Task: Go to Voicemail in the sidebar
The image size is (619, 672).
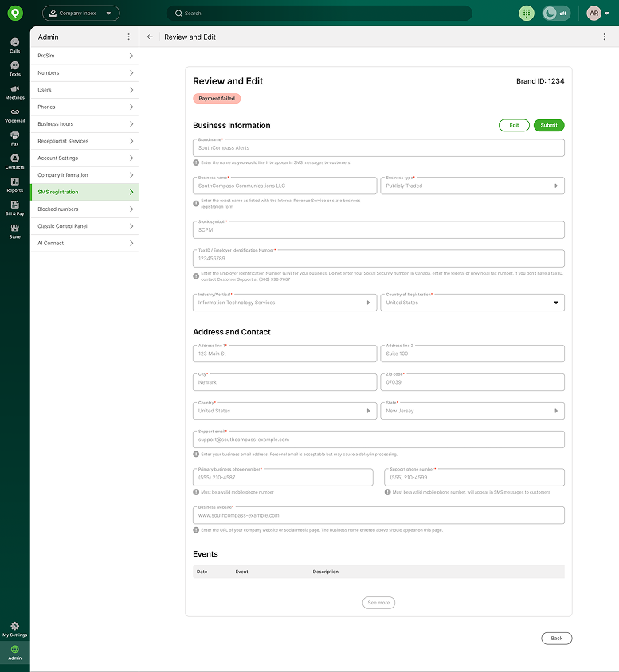Action: [x=14, y=115]
